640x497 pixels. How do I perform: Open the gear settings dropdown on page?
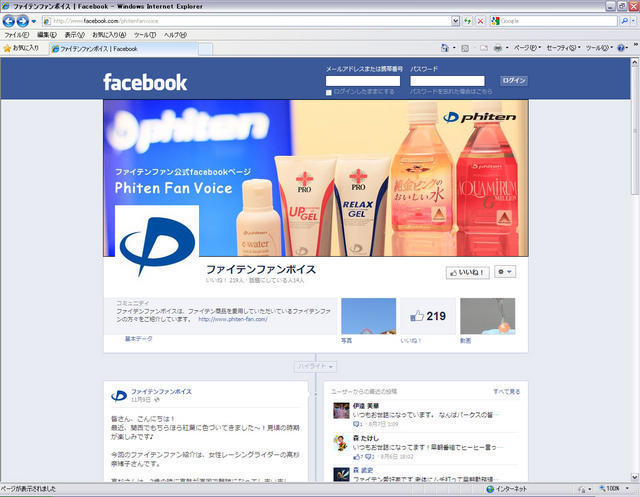tap(506, 272)
